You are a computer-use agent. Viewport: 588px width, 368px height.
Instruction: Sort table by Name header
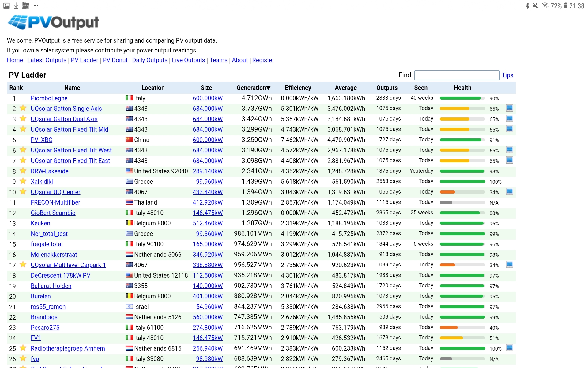coord(72,88)
